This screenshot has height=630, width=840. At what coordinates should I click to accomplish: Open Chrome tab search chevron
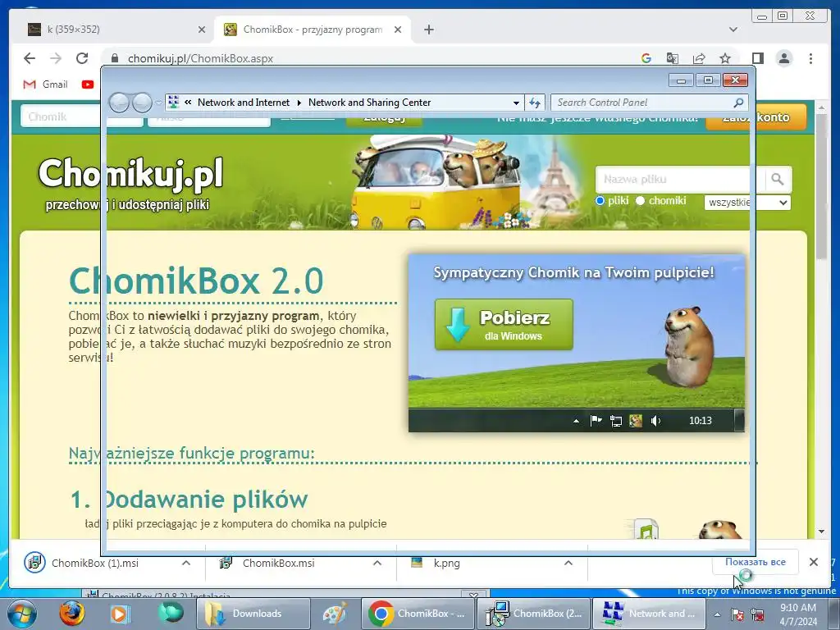(733, 30)
